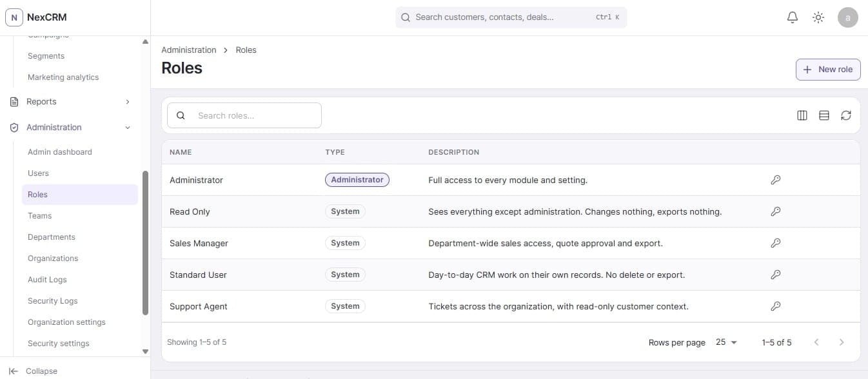
Task: Open Audit Logs
Action: [x=47, y=280]
